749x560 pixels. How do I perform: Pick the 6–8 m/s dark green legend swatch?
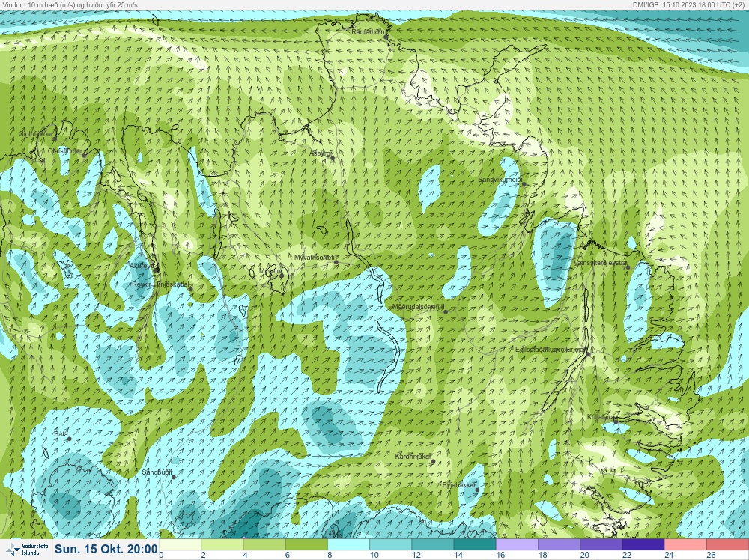click(x=306, y=544)
